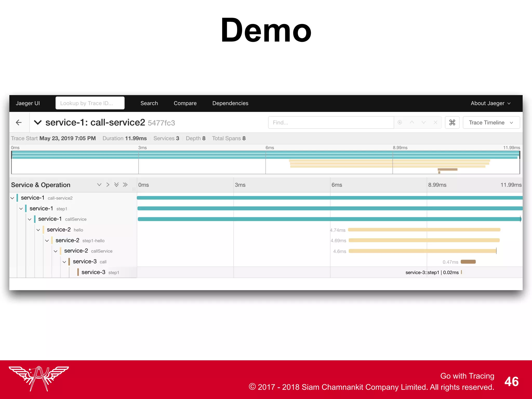
Task: Click the collapse all double chevron icon
Action: pyautogui.click(x=125, y=185)
